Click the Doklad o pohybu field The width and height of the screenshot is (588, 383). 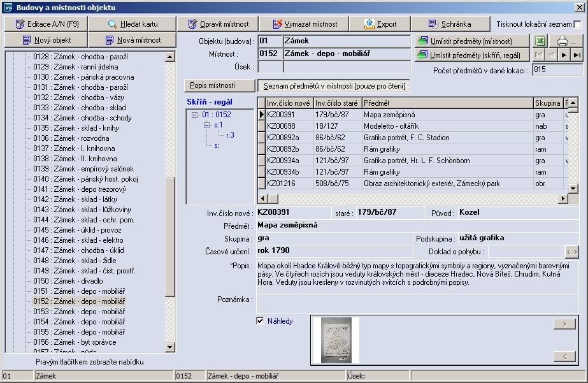[x=526, y=252]
